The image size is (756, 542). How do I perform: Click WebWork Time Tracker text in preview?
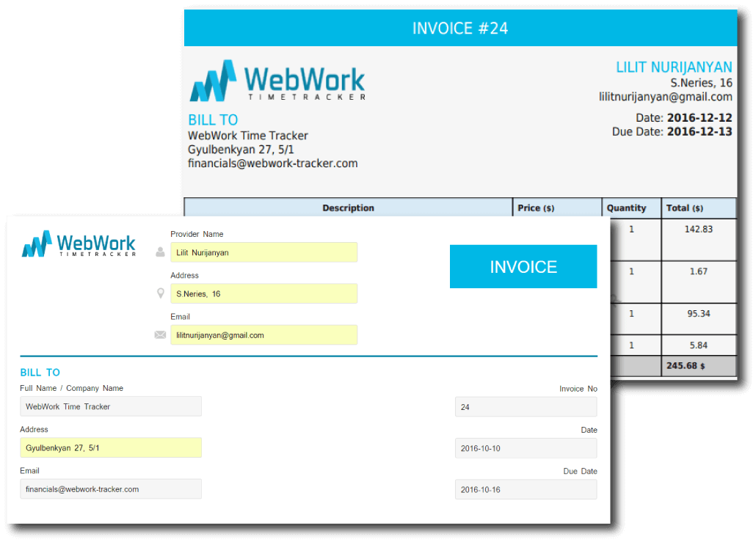click(x=248, y=136)
